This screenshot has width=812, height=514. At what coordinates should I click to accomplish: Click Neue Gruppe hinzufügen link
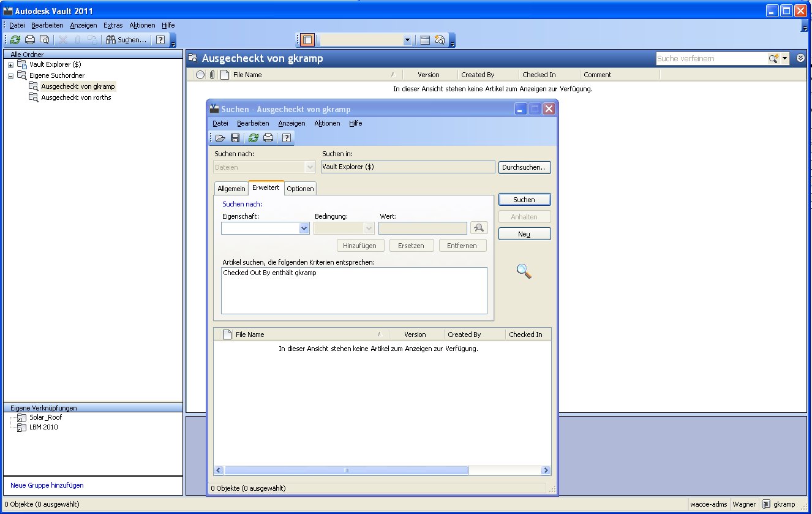click(x=47, y=485)
